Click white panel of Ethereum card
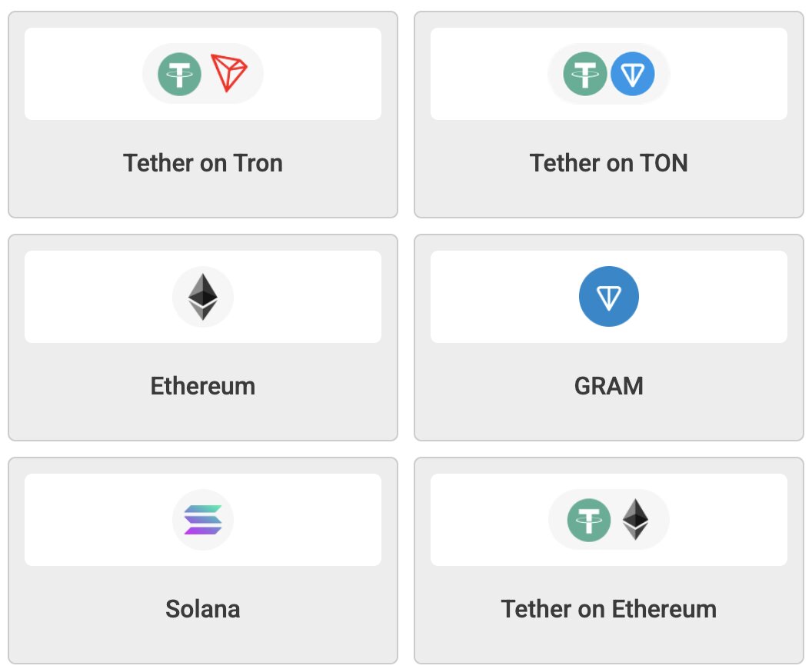 click(203, 297)
